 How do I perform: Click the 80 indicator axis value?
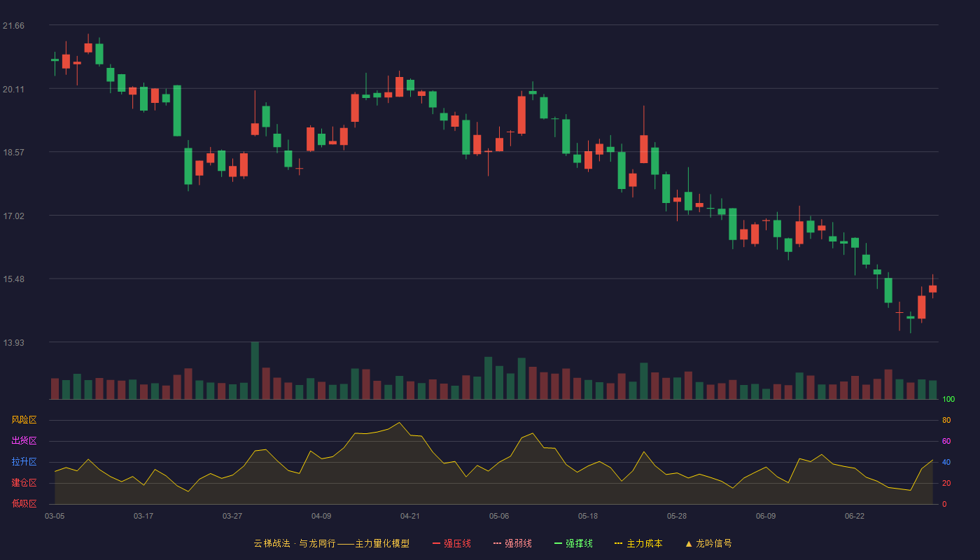(946, 420)
